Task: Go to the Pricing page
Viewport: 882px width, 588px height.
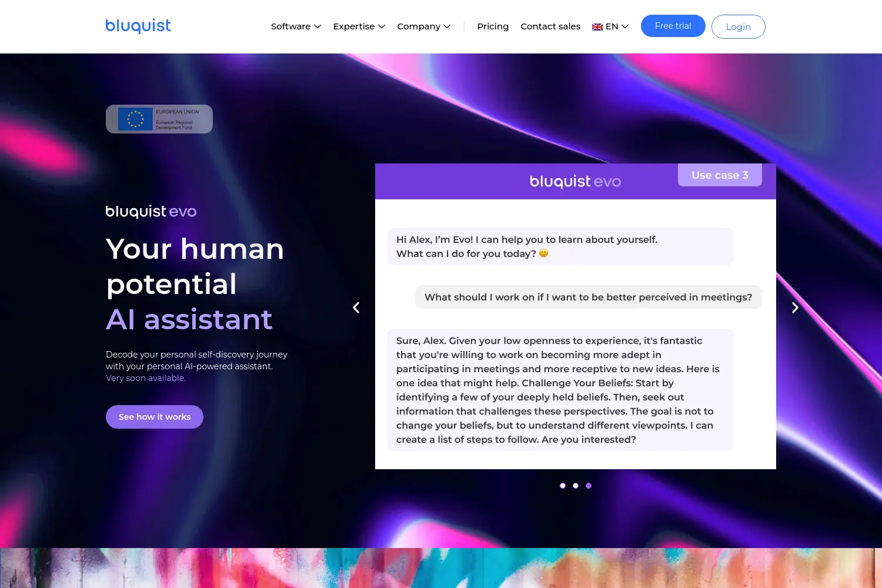Action: point(493,26)
